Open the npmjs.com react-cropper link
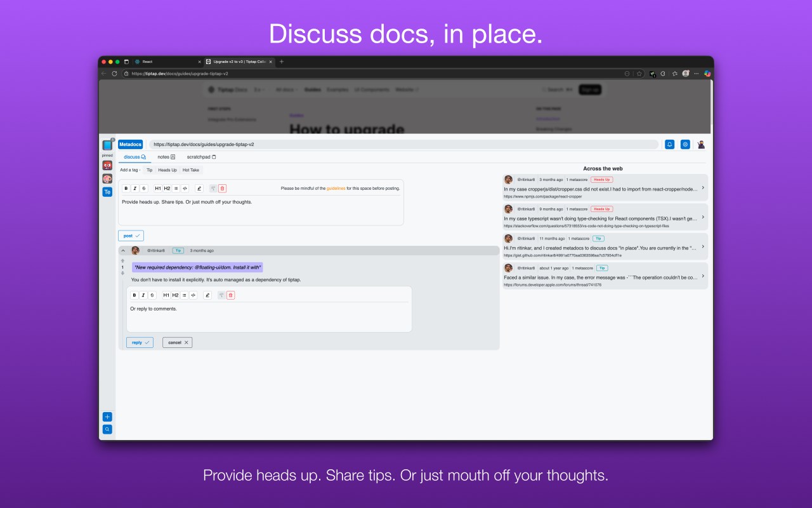 [x=543, y=196]
